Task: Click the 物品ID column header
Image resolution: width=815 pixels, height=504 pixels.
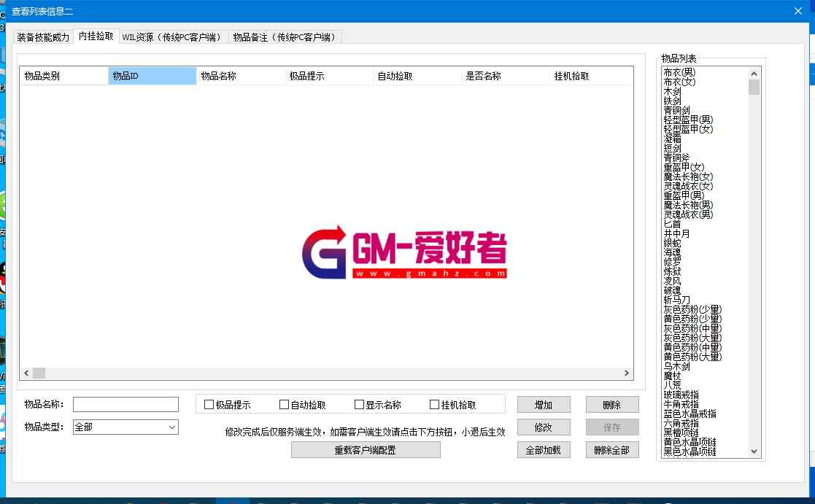Action: point(152,76)
